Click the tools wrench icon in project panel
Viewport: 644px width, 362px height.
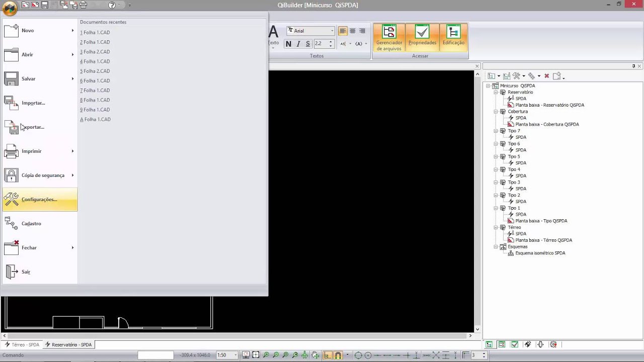tap(516, 76)
